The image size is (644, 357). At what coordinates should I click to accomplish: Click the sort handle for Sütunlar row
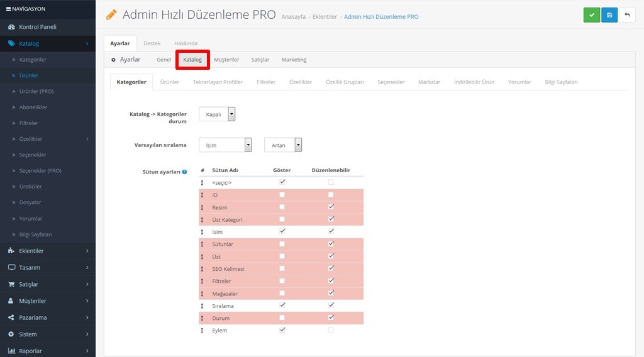[x=202, y=244]
